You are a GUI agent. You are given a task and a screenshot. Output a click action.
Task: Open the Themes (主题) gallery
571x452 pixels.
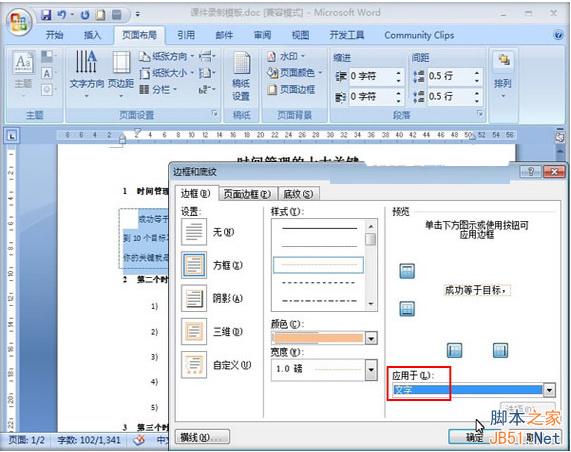pyautogui.click(x=23, y=74)
